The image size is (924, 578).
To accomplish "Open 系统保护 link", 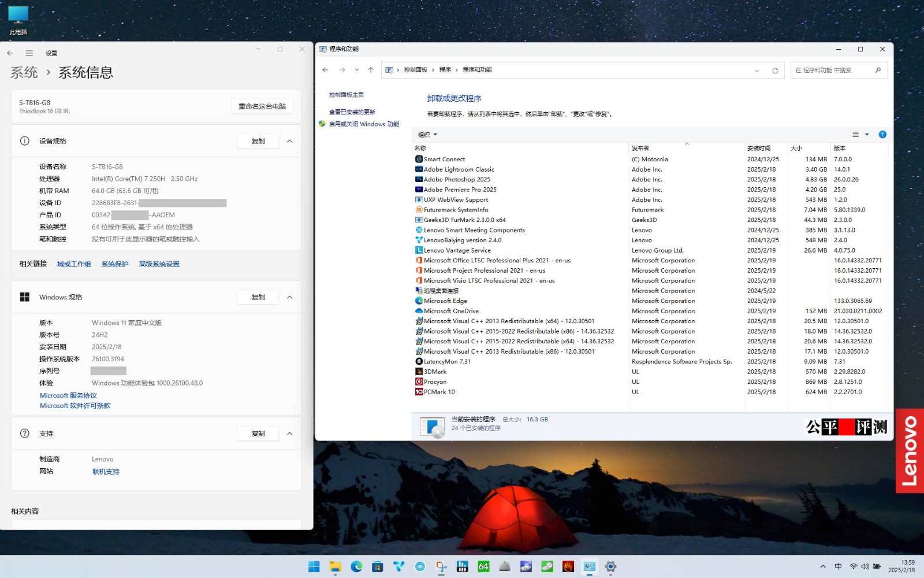I will click(115, 264).
